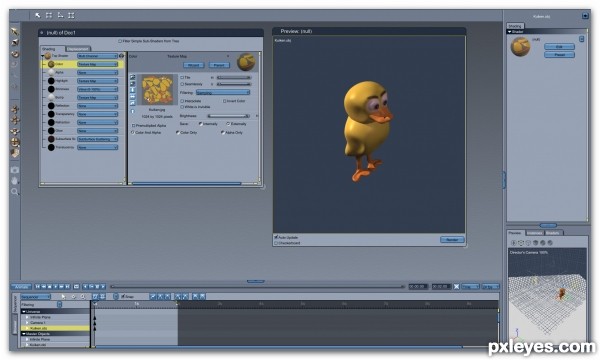Viewport: 600px width, 360px height.
Task: Expand the highlighted Kulken.obj timeline row
Action: coord(27,328)
